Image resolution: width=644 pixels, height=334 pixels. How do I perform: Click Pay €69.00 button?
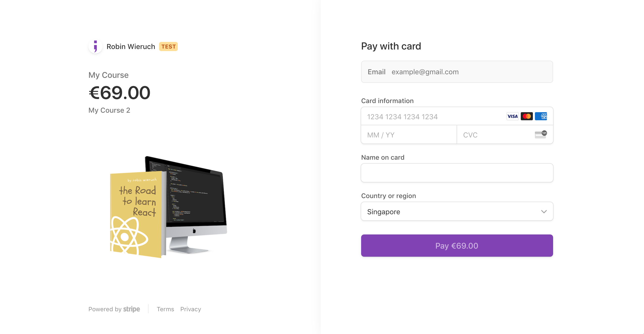[x=457, y=245]
